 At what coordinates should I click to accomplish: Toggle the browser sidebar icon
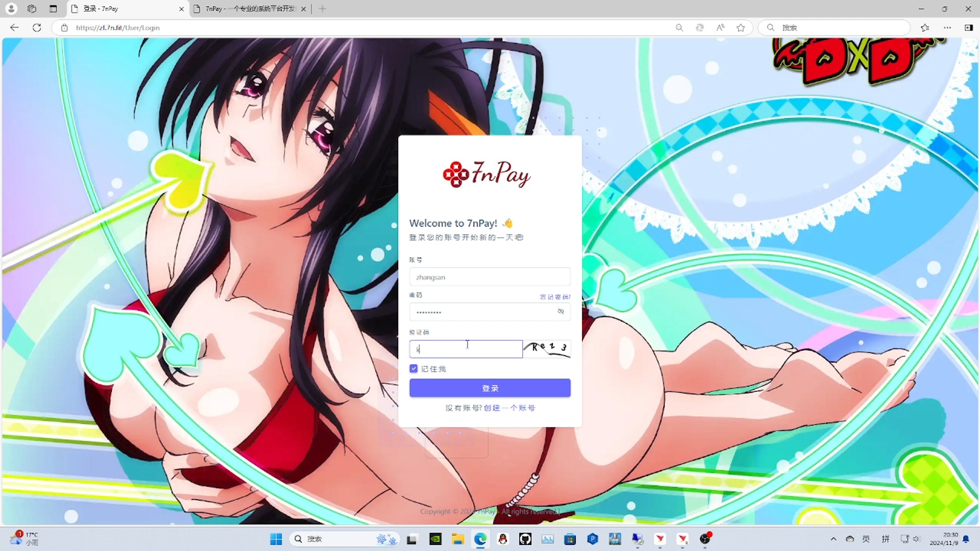pyautogui.click(x=969, y=28)
